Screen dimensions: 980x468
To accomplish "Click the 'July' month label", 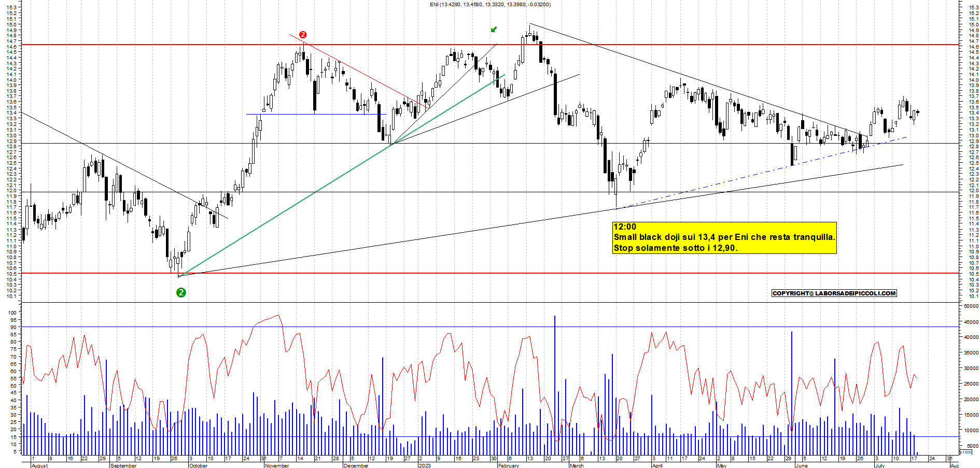I will [880, 465].
